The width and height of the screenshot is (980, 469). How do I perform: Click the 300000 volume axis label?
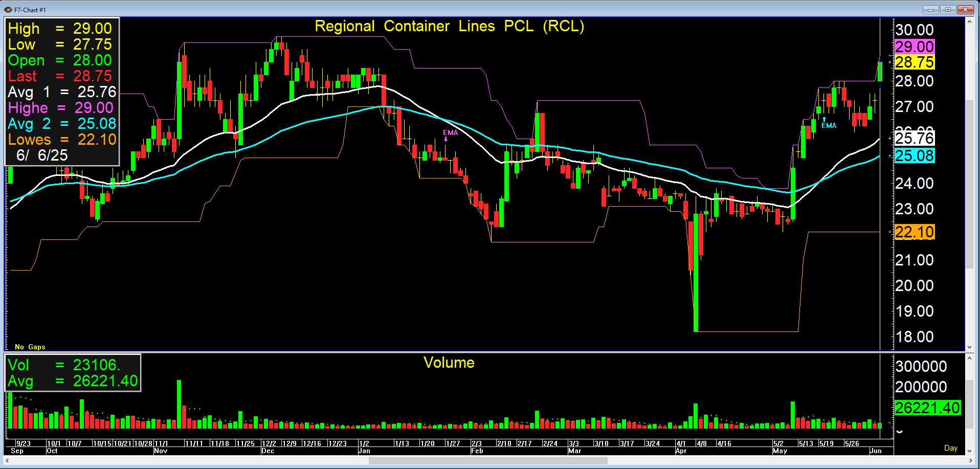[921, 367]
